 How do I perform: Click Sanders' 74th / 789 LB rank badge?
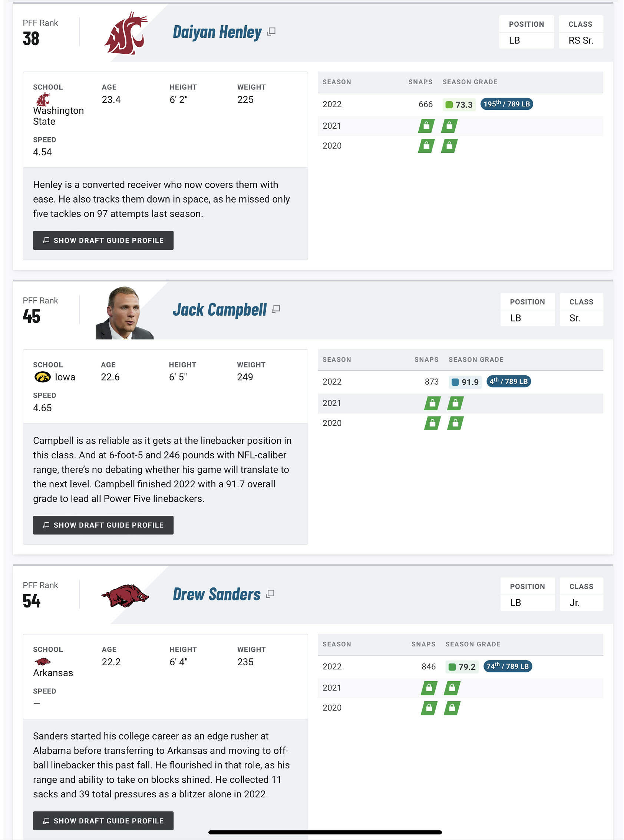[507, 666]
